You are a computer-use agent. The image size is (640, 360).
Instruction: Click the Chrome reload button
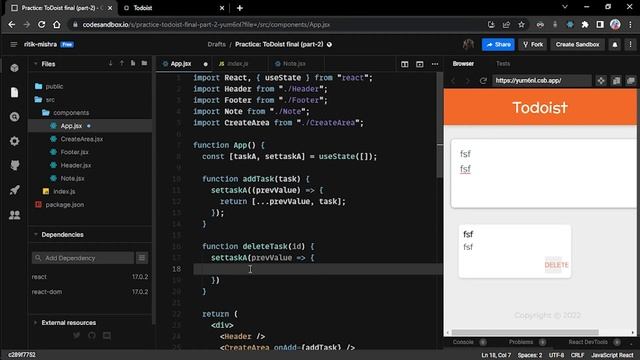coord(42,24)
